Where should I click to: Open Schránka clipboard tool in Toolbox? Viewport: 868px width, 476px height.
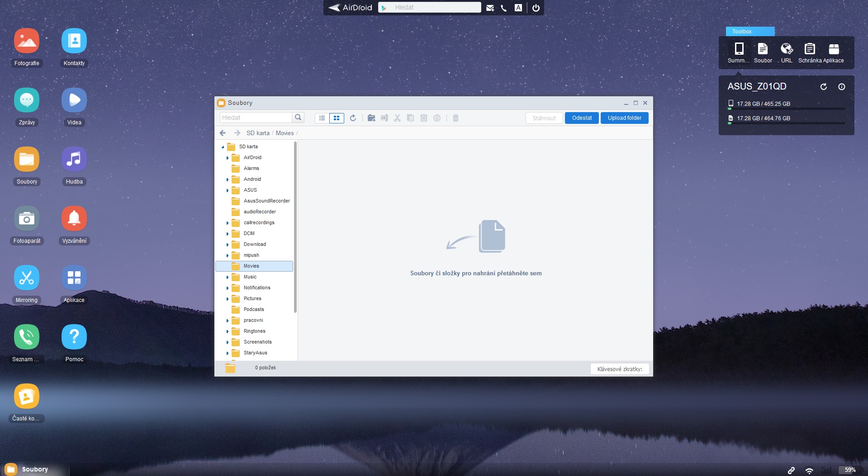point(810,53)
